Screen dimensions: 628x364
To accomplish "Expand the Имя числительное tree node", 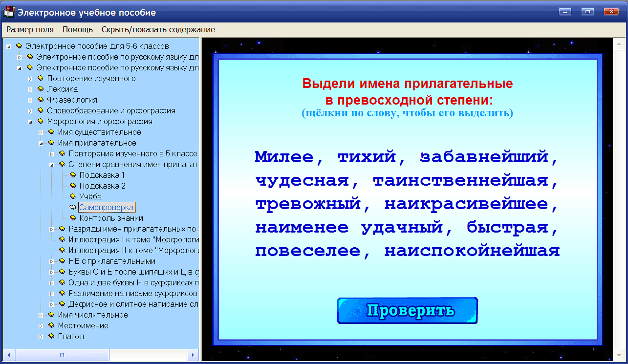I will point(40,314).
